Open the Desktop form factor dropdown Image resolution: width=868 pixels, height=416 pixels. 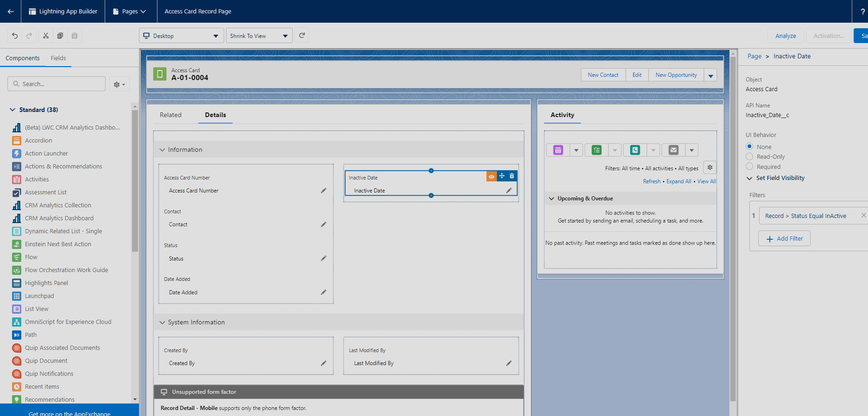click(181, 36)
